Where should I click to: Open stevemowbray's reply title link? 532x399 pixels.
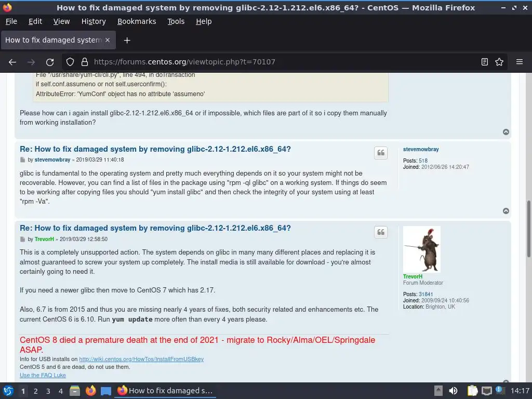[155, 149]
